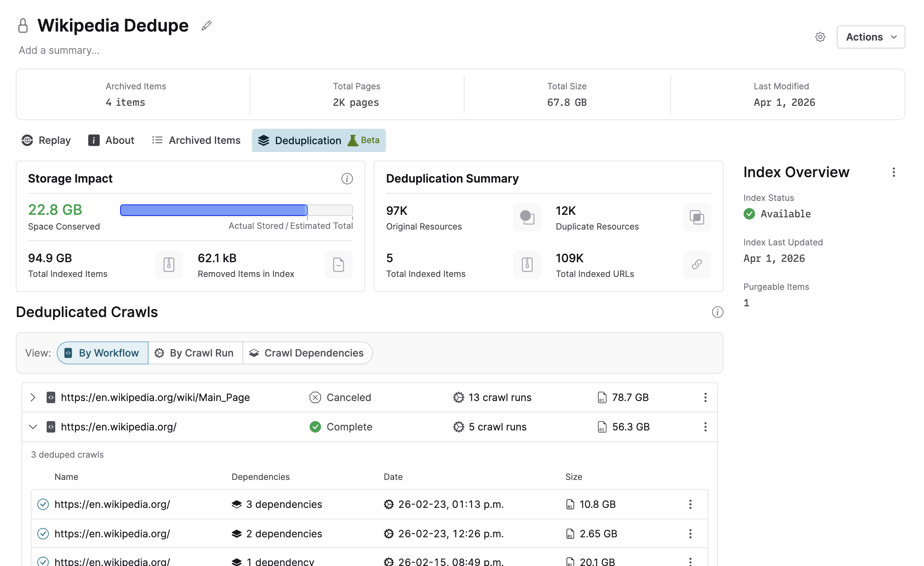The width and height of the screenshot is (924, 566).
Task: Click the duplicate resources icon in Deduplication Summary
Action: (696, 218)
